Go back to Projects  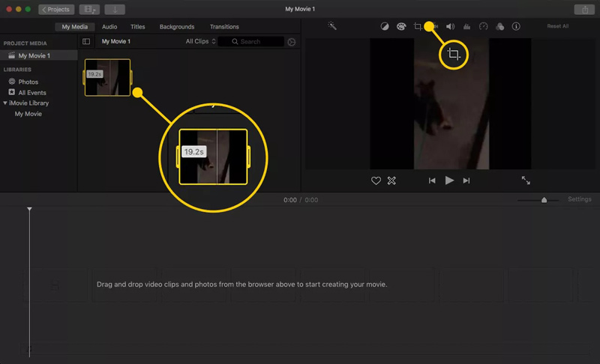tap(56, 10)
